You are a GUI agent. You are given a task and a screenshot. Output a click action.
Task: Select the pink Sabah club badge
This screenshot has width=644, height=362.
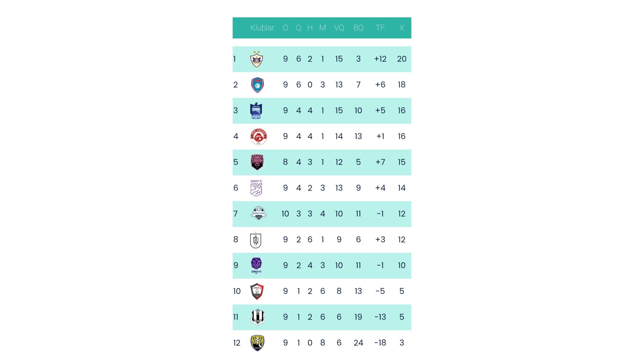[257, 162]
